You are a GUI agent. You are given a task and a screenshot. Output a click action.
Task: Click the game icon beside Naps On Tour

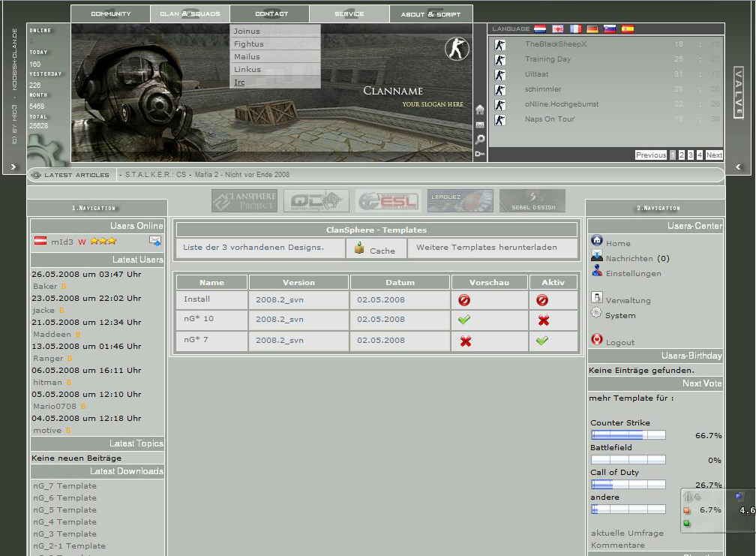pyautogui.click(x=500, y=119)
